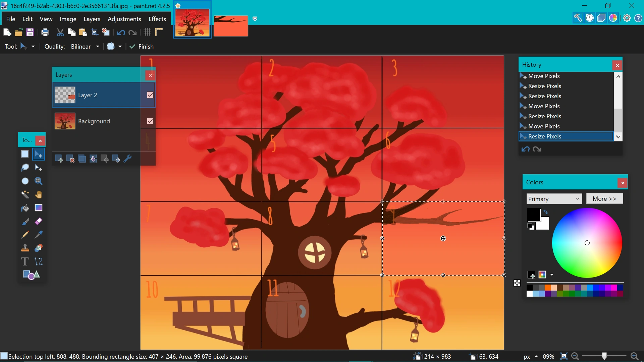Open the Adjustments menu
The height and width of the screenshot is (362, 644).
(124, 19)
